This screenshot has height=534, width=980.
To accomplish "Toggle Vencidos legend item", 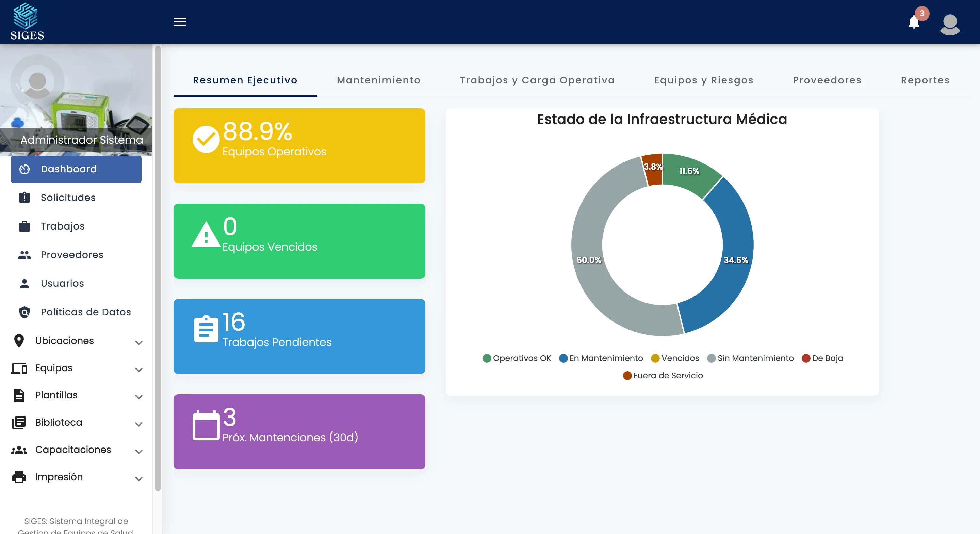I will point(675,358).
